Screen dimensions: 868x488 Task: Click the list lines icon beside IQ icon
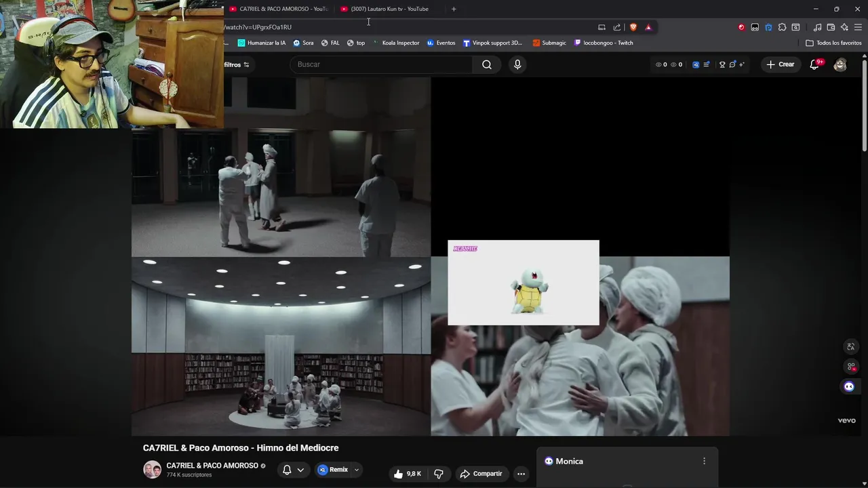click(x=706, y=64)
